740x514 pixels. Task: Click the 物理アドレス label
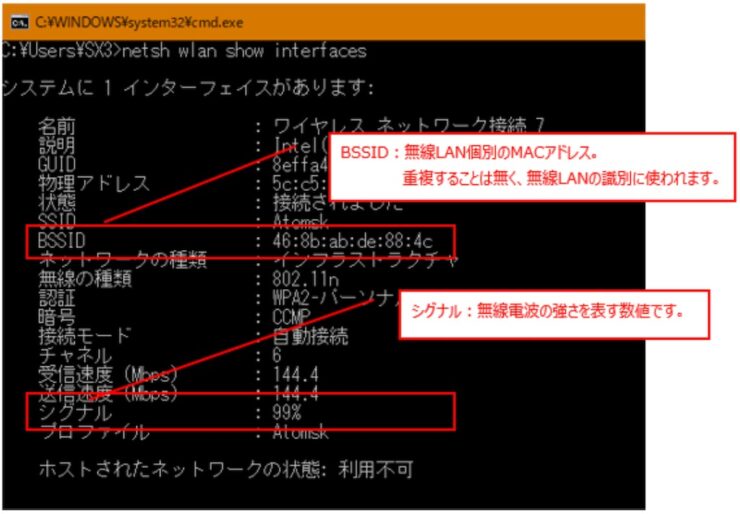point(94,184)
